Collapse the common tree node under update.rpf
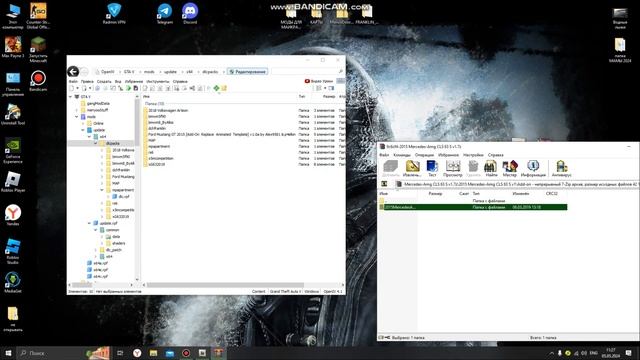This screenshot has width=640, height=360. click(x=96, y=230)
